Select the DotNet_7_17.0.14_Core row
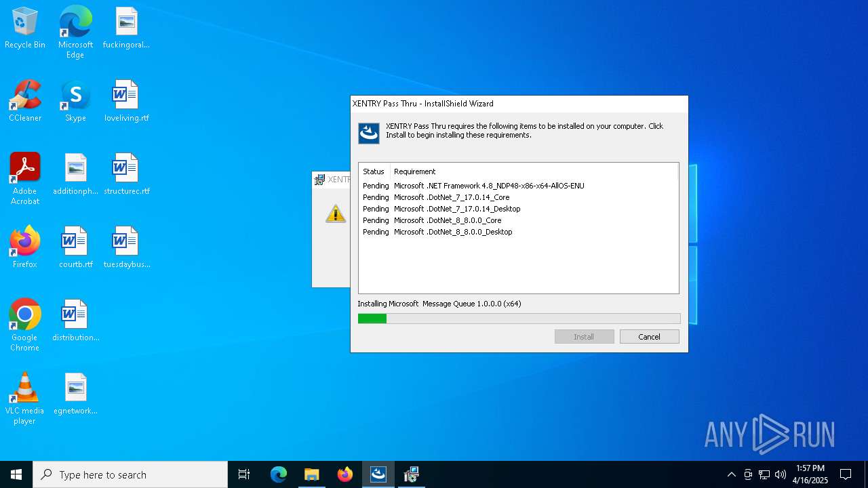Viewport: 868px width, 488px height. [x=518, y=197]
